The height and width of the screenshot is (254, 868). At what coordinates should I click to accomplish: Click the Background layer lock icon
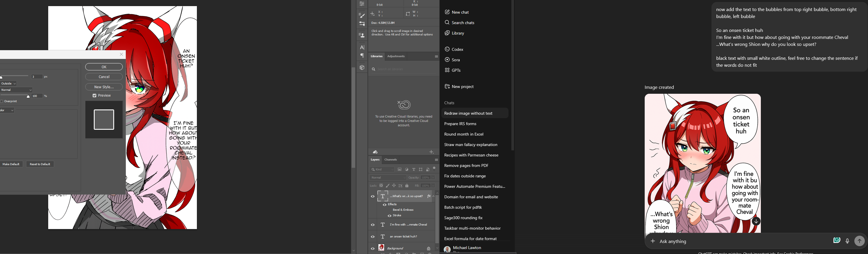pos(429,248)
